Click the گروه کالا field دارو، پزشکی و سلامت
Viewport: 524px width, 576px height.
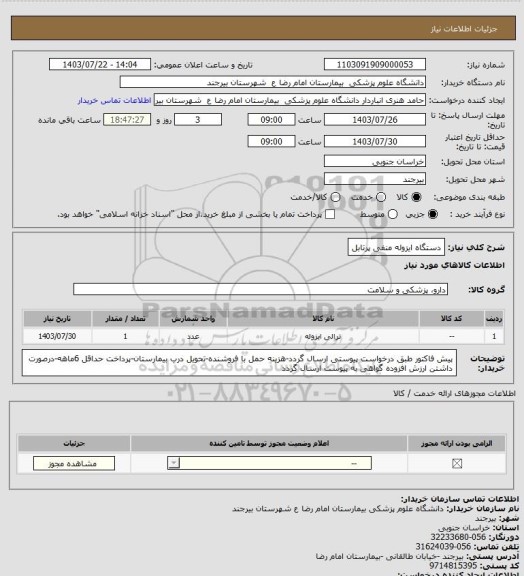pyautogui.click(x=261, y=289)
